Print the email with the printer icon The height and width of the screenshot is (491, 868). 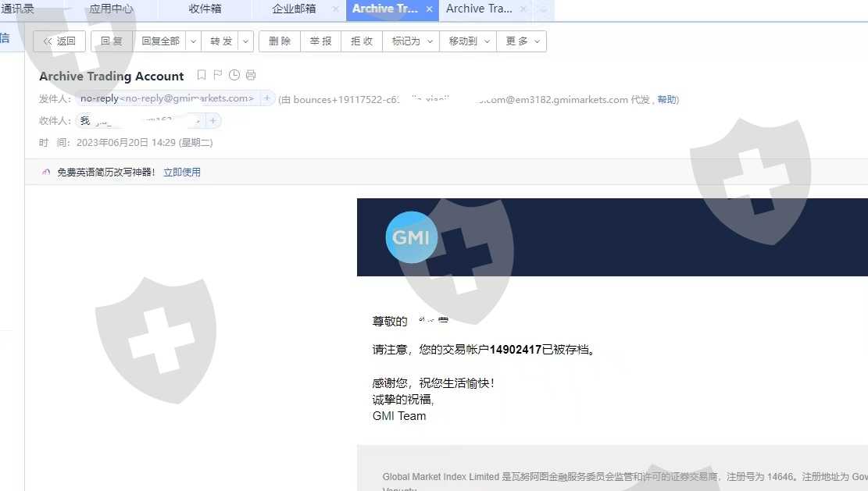pyautogui.click(x=251, y=75)
